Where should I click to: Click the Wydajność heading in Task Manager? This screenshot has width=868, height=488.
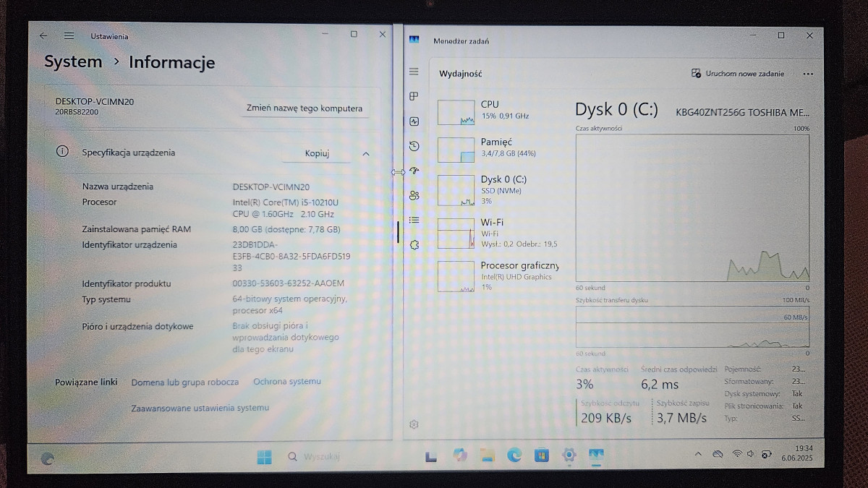461,74
